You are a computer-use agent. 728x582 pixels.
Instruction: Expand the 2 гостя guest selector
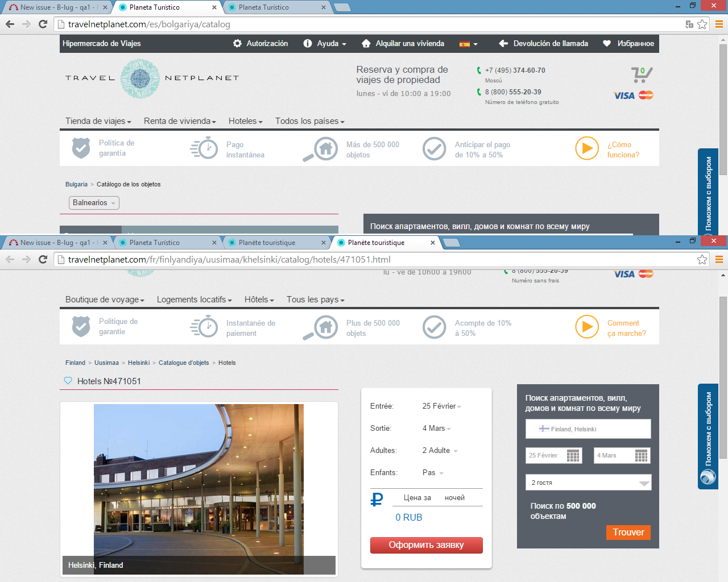coord(588,483)
